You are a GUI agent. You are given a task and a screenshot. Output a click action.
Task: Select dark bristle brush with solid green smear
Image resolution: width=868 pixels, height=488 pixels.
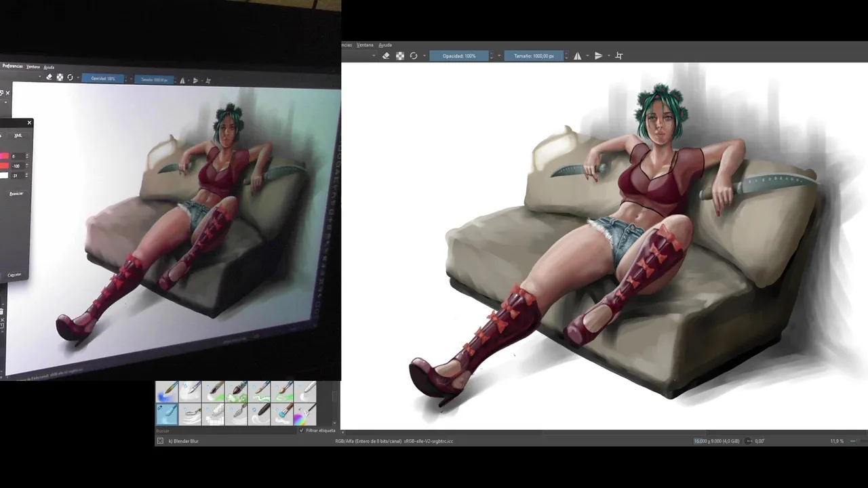coord(213,392)
